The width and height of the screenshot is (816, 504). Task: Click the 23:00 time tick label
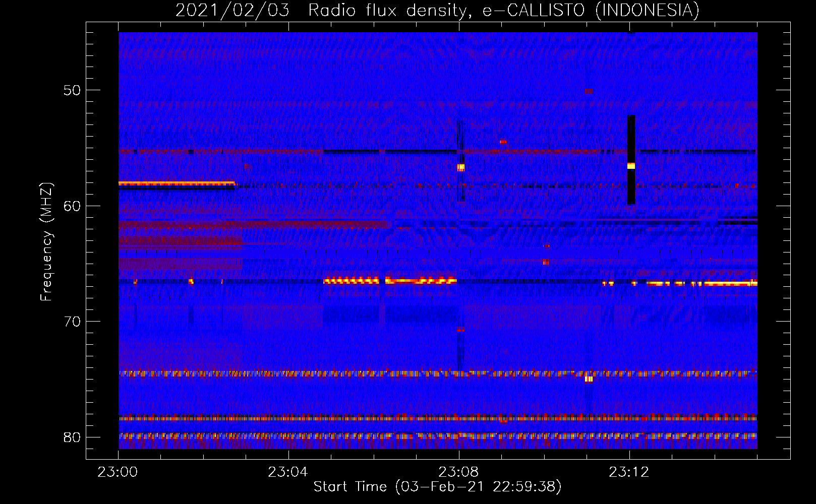[x=118, y=472]
